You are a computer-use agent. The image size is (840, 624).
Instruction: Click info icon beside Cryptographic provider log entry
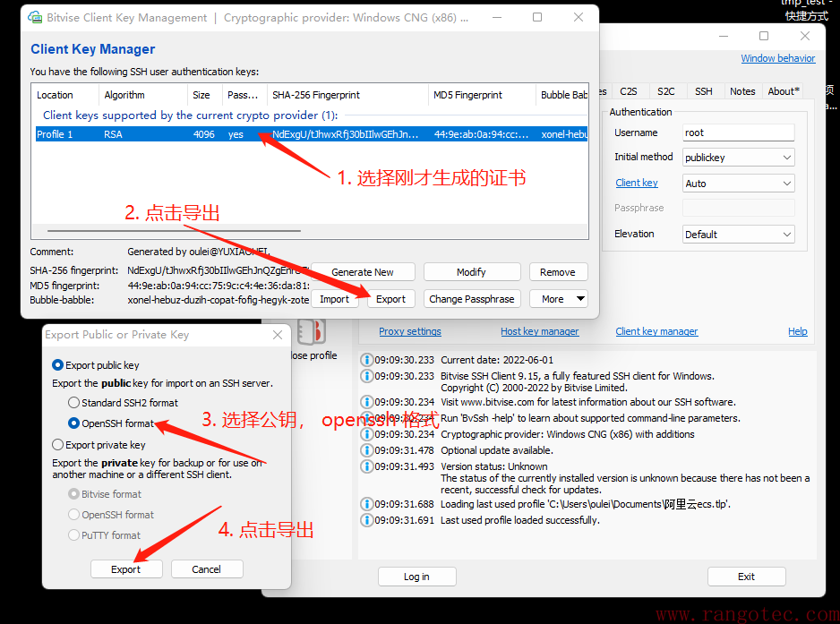(x=366, y=434)
